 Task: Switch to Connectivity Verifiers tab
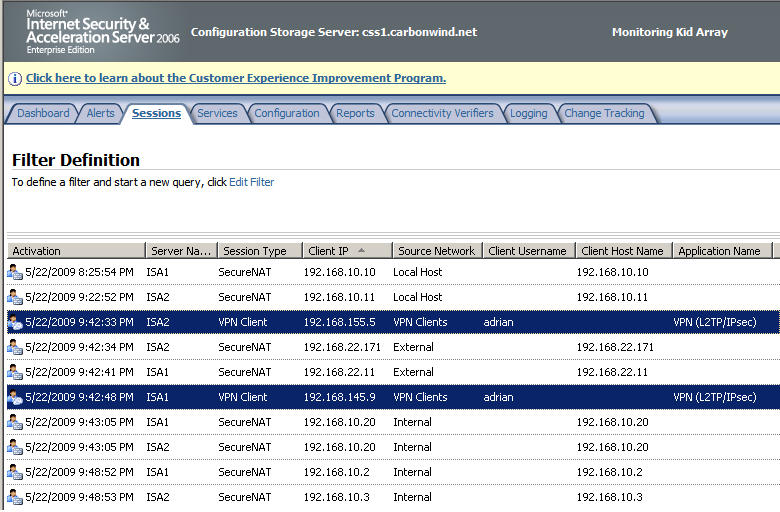pos(442,113)
